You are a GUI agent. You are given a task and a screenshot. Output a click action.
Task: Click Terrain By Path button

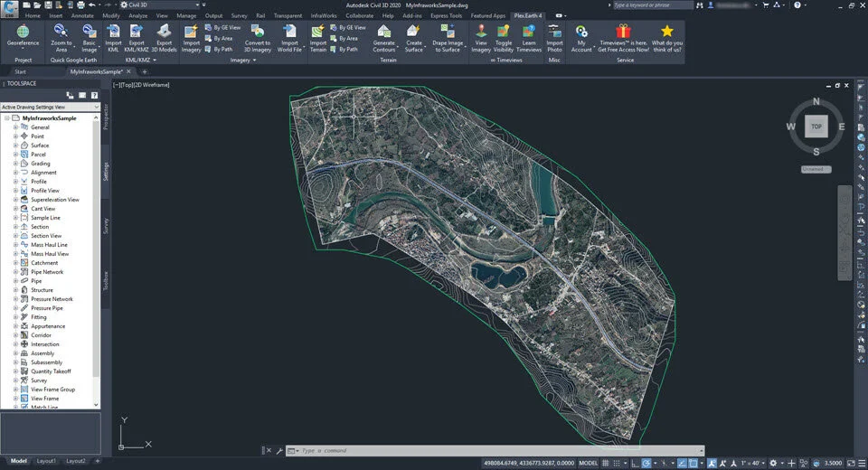click(x=344, y=50)
